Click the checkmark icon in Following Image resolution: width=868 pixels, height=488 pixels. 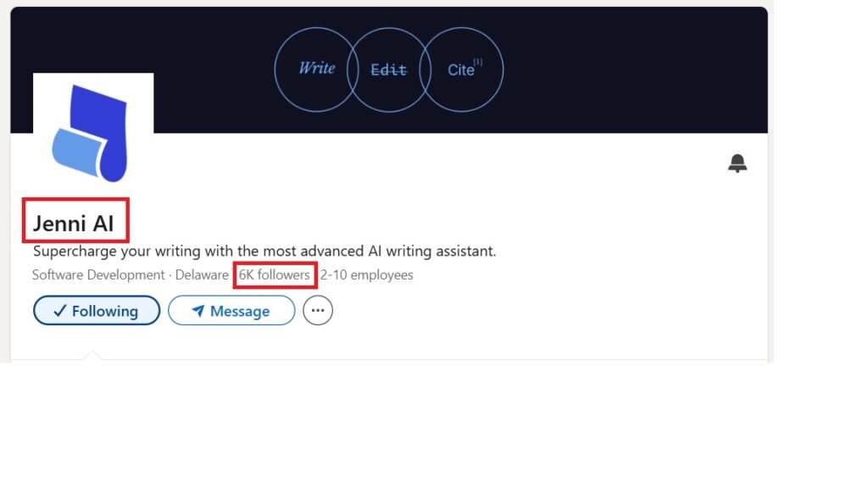[60, 311]
